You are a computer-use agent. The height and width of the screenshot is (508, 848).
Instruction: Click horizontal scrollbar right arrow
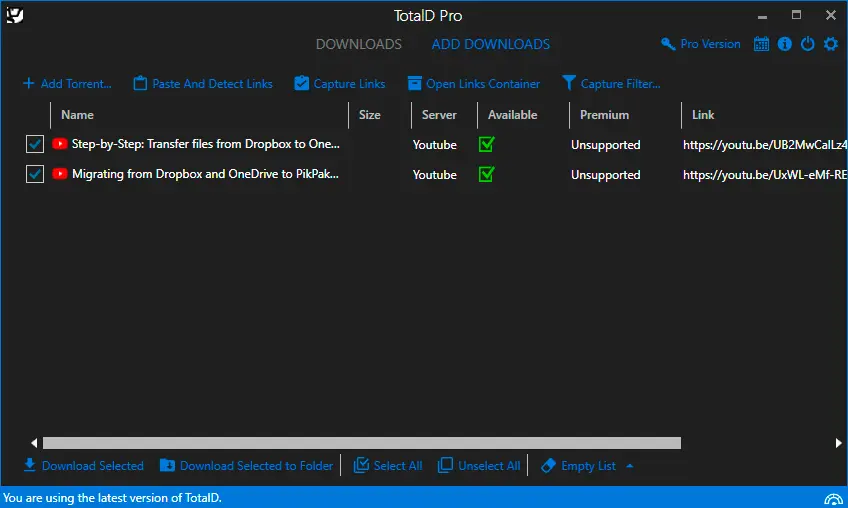(x=838, y=443)
